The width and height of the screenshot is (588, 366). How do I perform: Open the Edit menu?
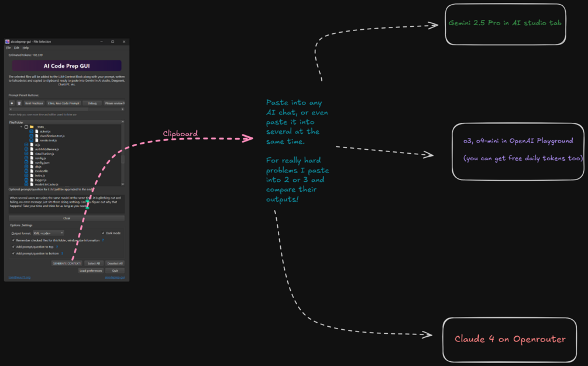coord(16,48)
